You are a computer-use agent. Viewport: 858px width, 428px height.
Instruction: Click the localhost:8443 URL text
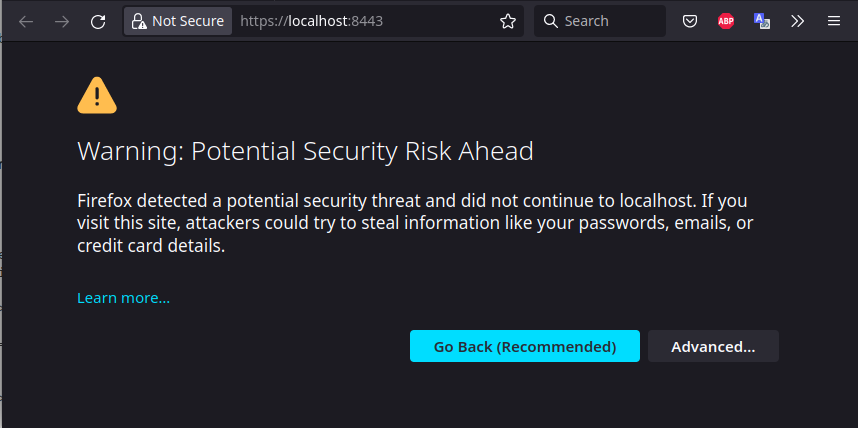311,21
